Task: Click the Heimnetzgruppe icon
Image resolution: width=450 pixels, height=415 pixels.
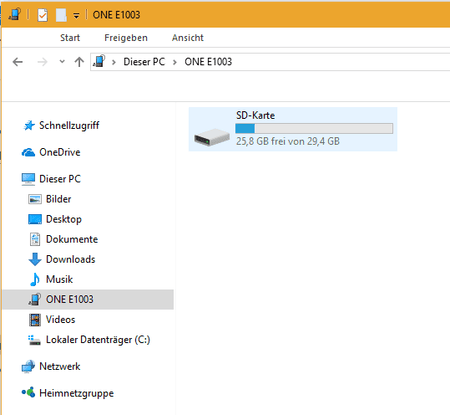Action: (28, 393)
